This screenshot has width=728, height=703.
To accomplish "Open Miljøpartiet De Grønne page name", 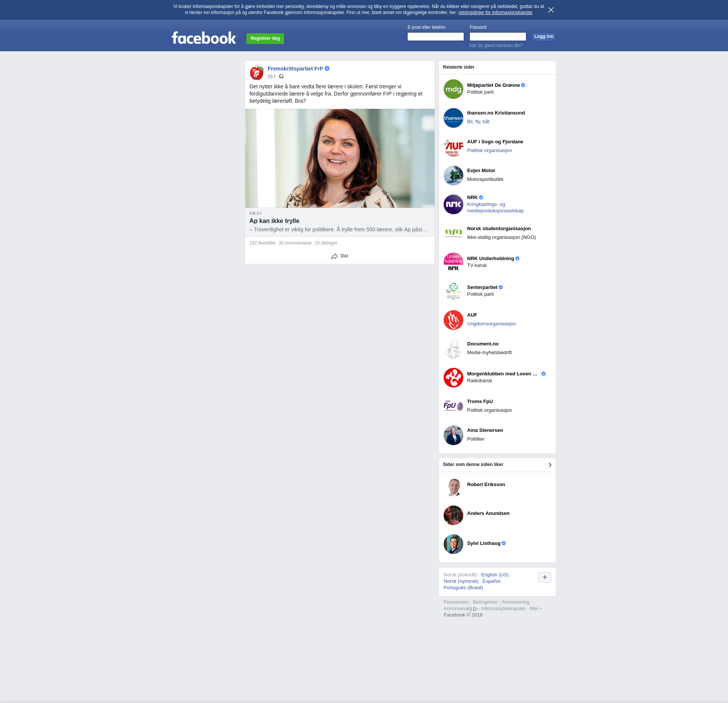I will tap(493, 85).
